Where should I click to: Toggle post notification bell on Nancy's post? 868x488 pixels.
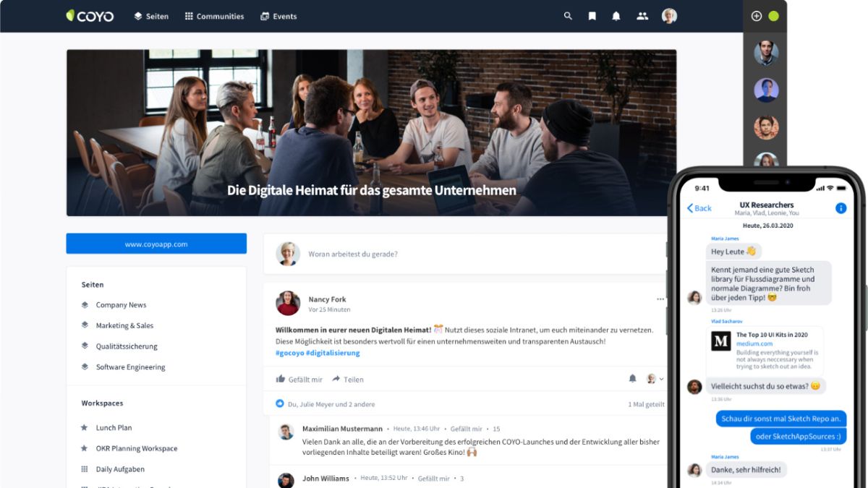click(632, 378)
